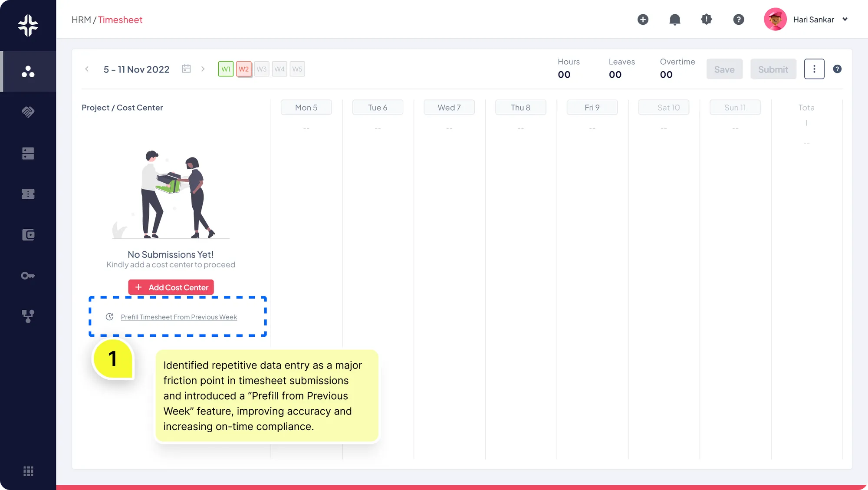Open the key icon in sidebar
This screenshot has height=490, width=868.
pyautogui.click(x=28, y=276)
